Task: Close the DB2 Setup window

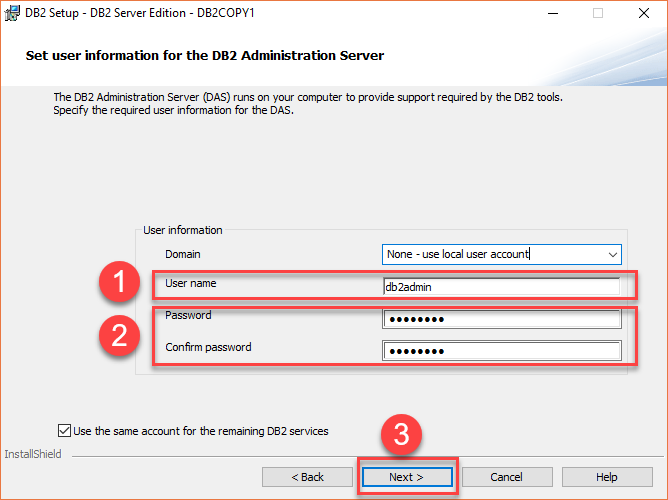Action: point(644,13)
